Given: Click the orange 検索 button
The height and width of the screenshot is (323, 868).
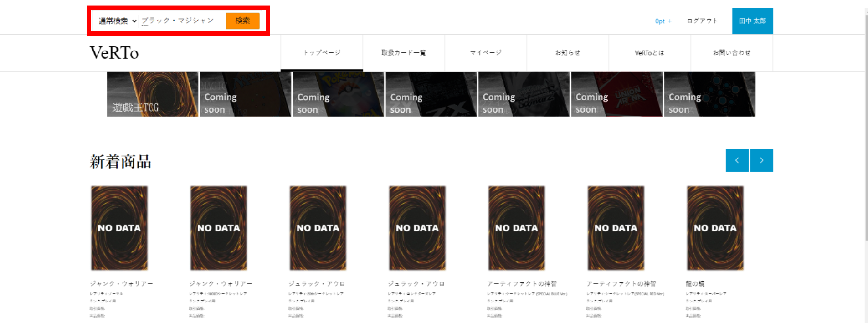Looking at the screenshot, I should [242, 21].
